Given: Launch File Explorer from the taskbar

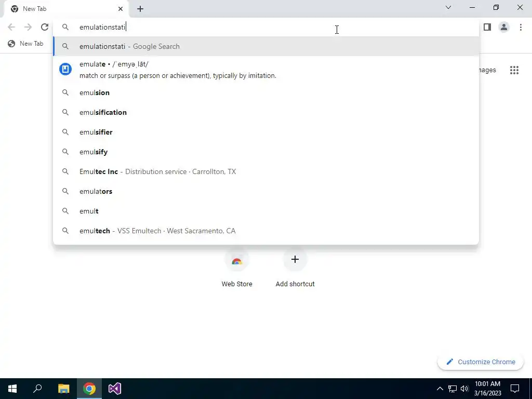Looking at the screenshot, I should (x=63, y=389).
